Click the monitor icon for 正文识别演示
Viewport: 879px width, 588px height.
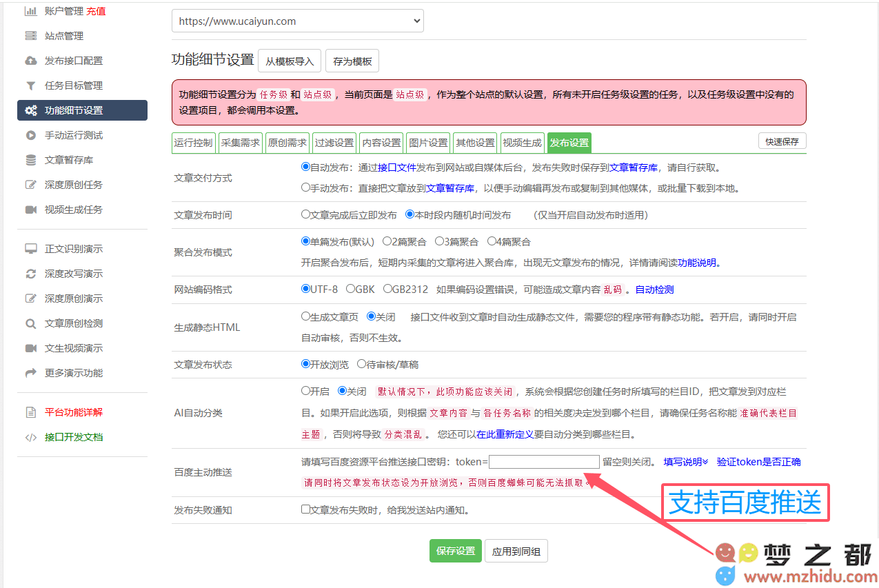tap(31, 249)
